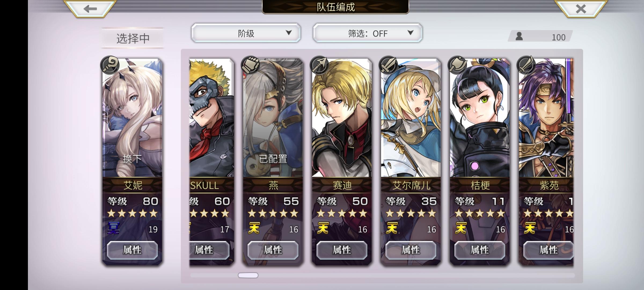Go back with the arrow button
This screenshot has width=644, height=290.
(x=90, y=9)
